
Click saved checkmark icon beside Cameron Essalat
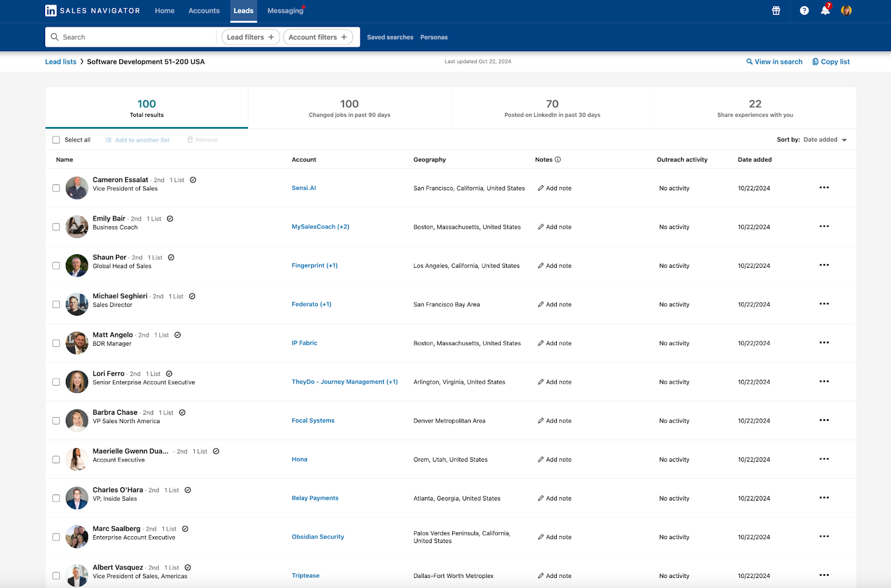[193, 180]
